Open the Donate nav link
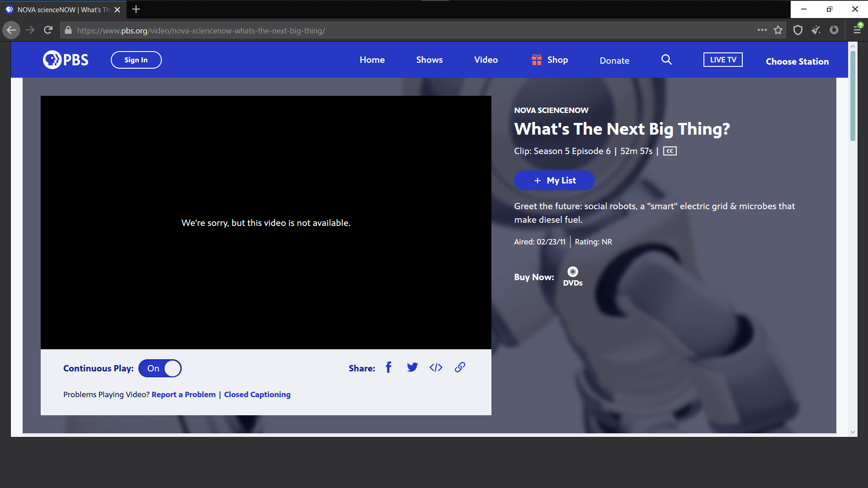Image resolution: width=868 pixels, height=488 pixels. click(x=614, y=61)
